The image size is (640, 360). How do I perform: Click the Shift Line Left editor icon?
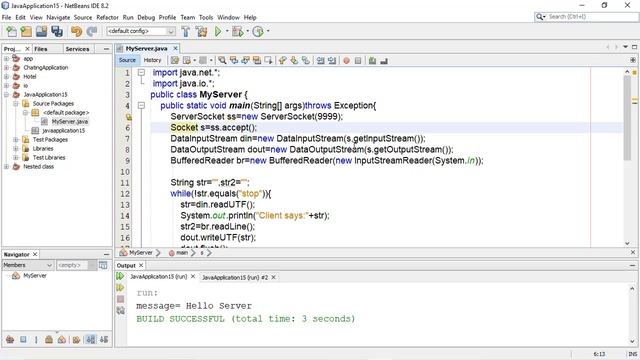pos(320,60)
